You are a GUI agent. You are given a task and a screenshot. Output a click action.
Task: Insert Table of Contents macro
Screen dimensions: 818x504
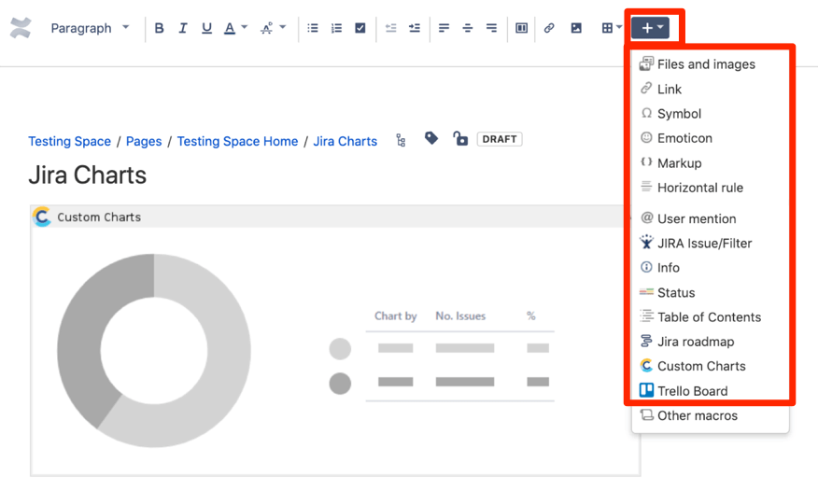tap(710, 317)
